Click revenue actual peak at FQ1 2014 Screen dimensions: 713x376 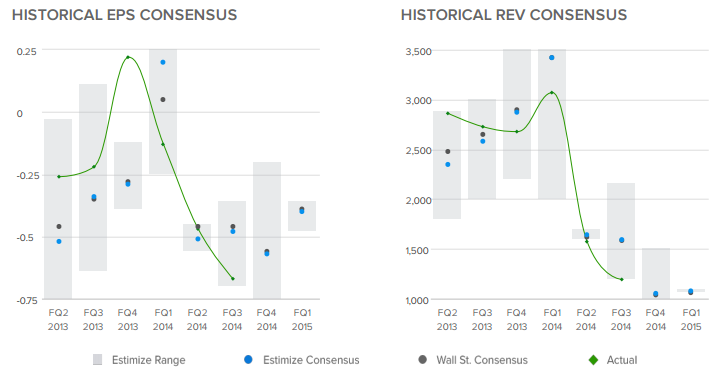[x=552, y=92]
